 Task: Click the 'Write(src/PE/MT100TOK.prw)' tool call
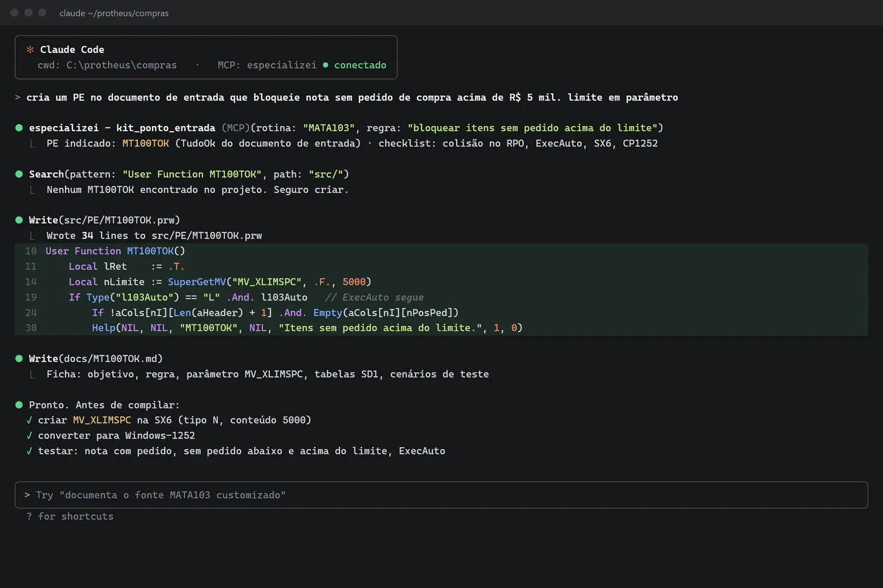(105, 220)
